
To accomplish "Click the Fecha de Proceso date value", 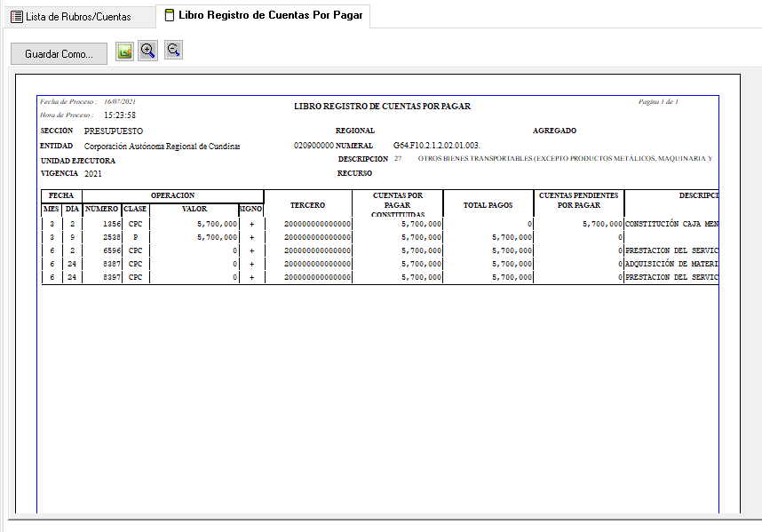I will [x=119, y=102].
